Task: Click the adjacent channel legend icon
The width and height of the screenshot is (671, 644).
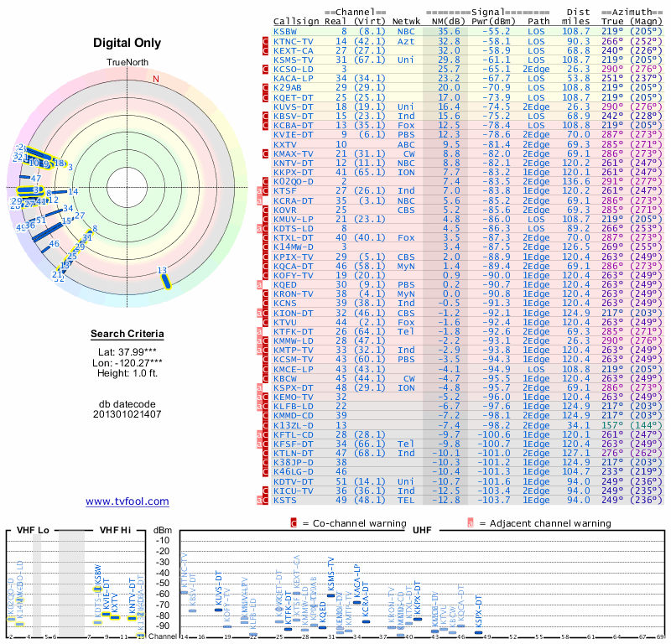Action: 471,523
